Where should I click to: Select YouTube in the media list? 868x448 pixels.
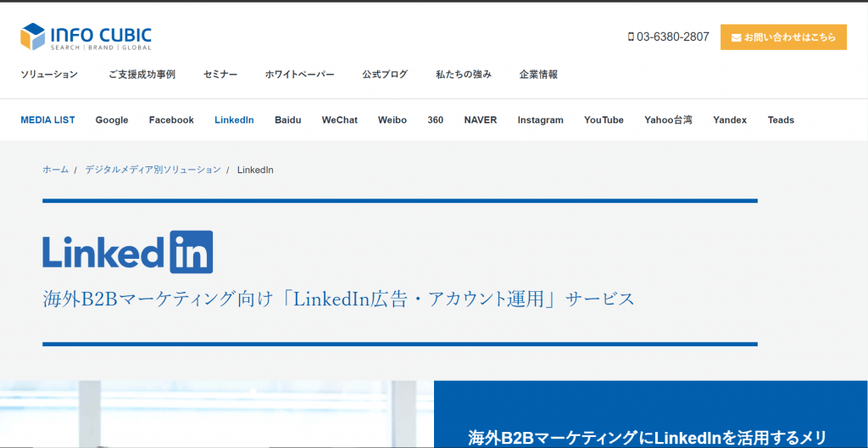click(x=604, y=120)
